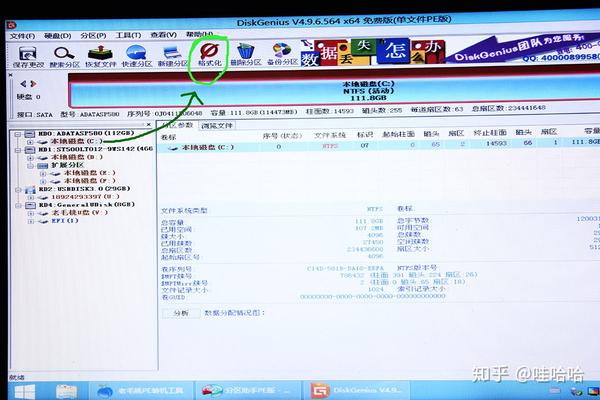
Task: Open the 查看(V) menu
Action: (163, 35)
